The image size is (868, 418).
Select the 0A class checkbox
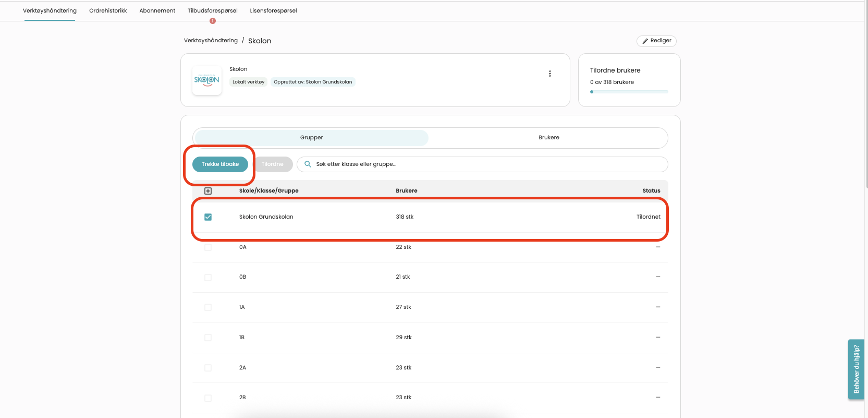pos(208,247)
